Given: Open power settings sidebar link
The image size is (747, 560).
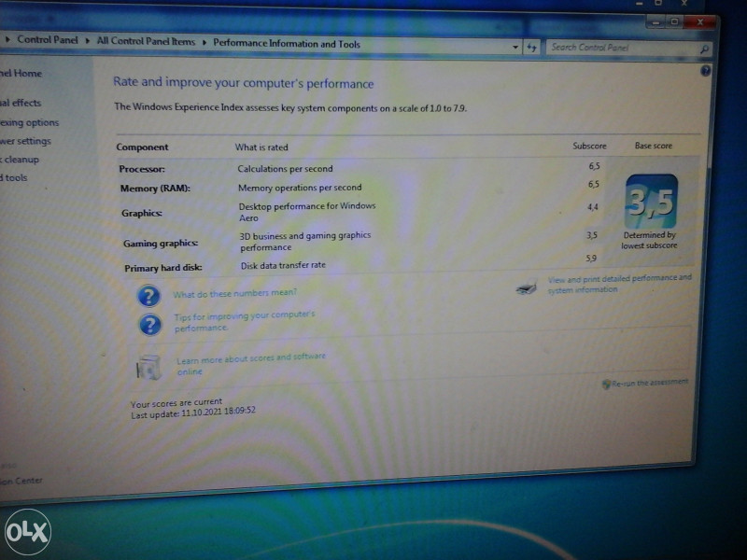Looking at the screenshot, I should pos(26,141).
